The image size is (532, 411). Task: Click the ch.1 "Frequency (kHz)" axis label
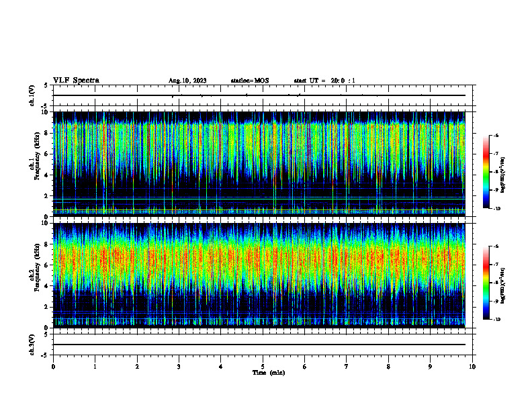(37, 156)
